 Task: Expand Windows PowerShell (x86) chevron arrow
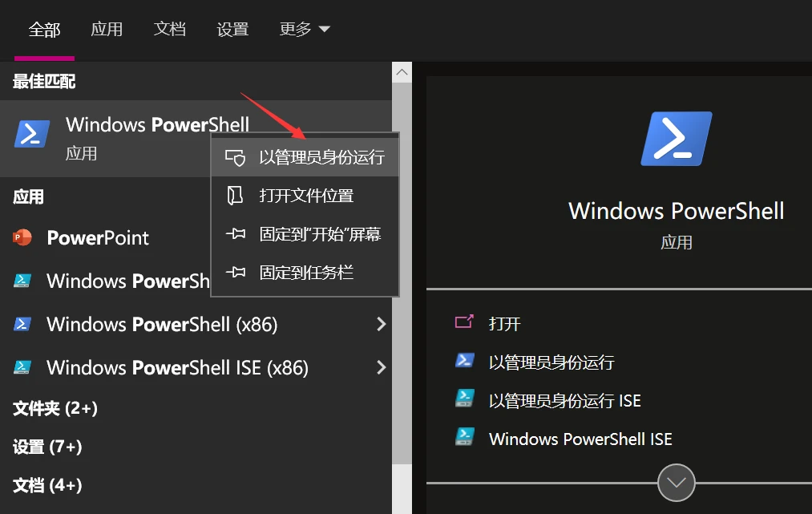coord(382,325)
